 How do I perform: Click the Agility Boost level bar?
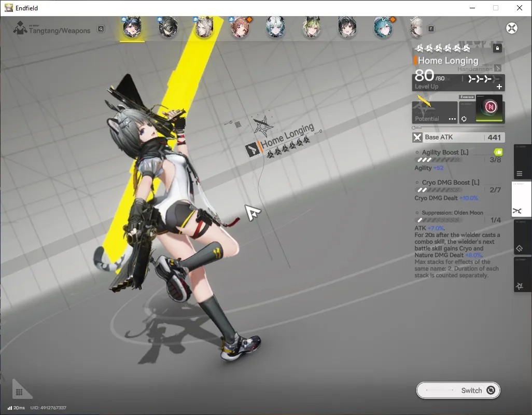[x=438, y=160]
